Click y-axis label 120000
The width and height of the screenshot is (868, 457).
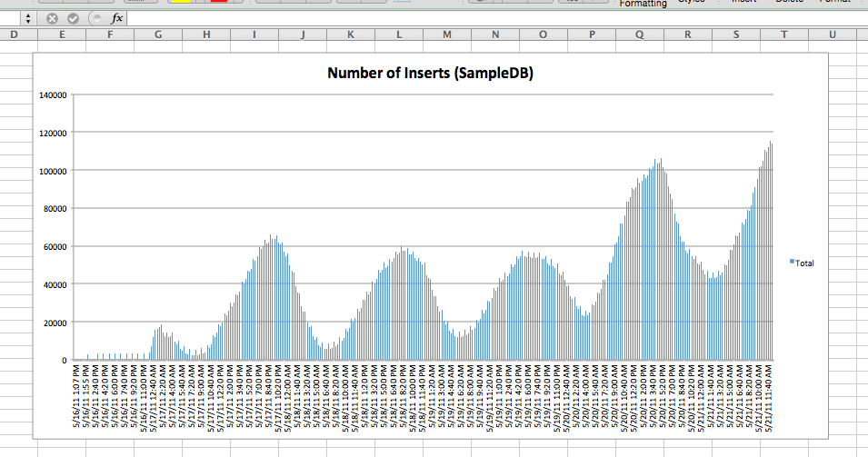[53, 134]
